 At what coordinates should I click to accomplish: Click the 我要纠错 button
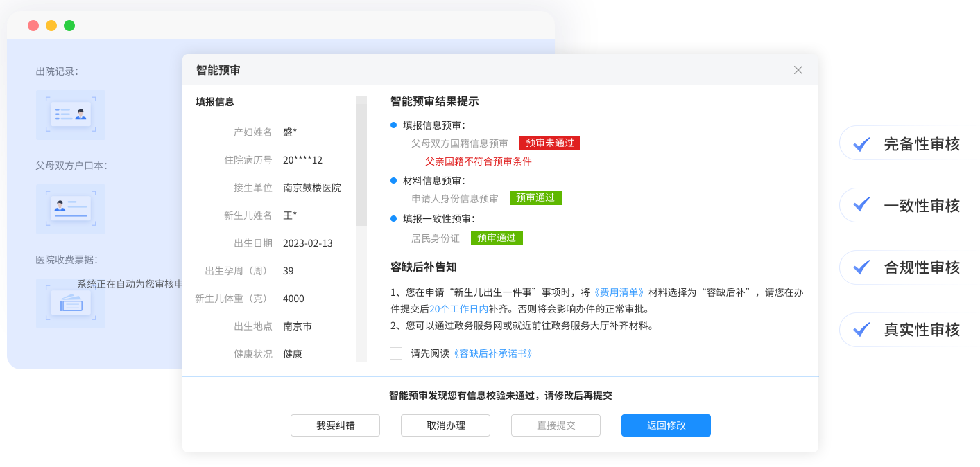[335, 425]
